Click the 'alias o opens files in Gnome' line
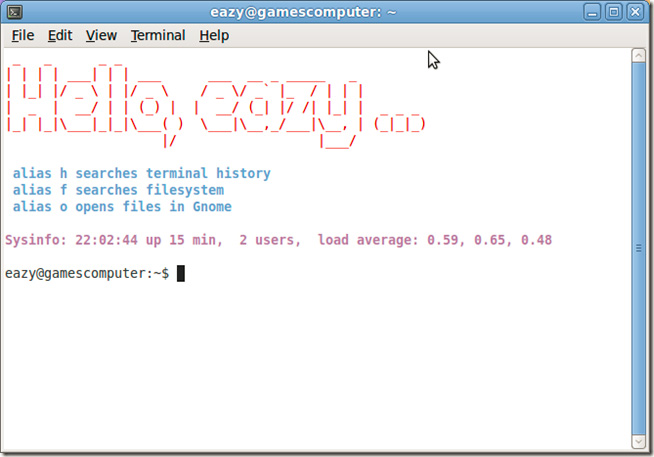The width and height of the screenshot is (654, 457). click(x=122, y=207)
